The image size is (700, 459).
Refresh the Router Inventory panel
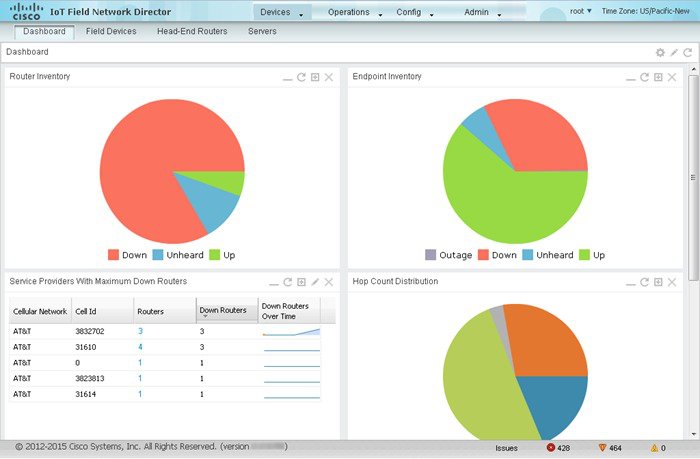[x=301, y=77]
